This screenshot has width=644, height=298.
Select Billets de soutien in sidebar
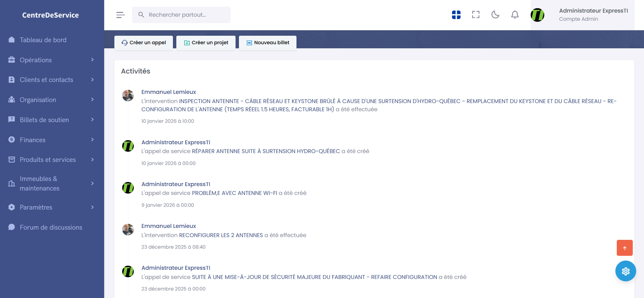point(44,120)
